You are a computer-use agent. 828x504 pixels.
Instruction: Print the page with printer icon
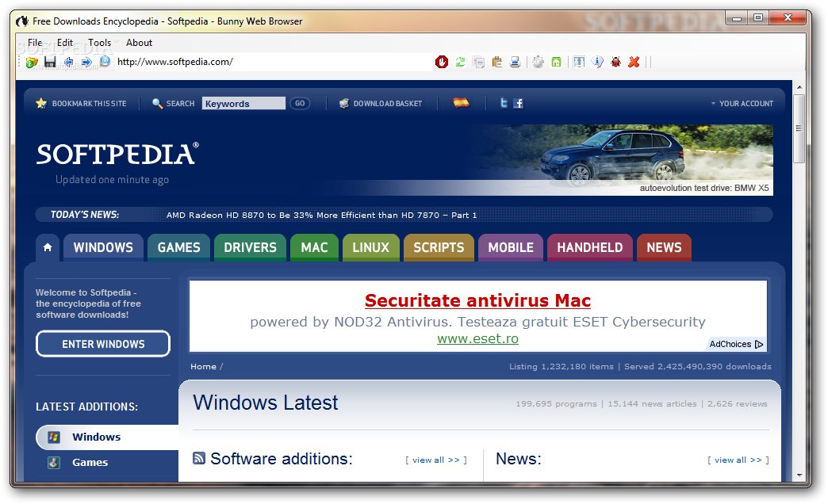(x=515, y=63)
